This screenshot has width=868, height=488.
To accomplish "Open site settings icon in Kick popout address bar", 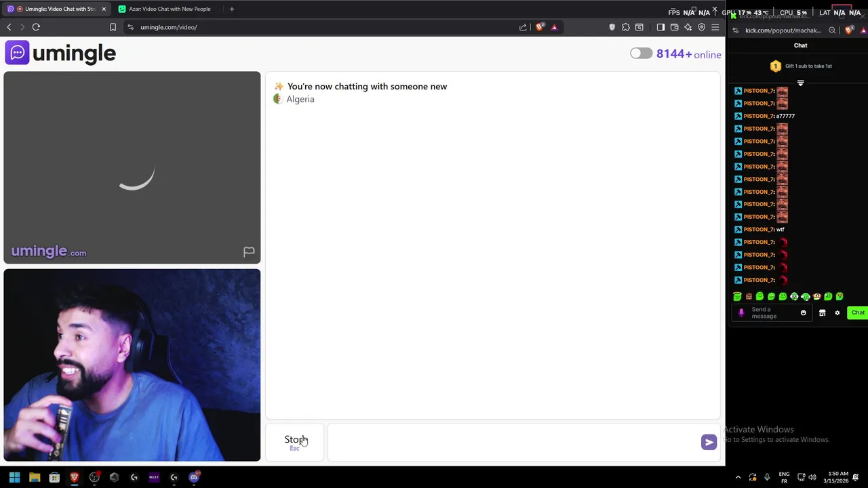I will [x=736, y=30].
